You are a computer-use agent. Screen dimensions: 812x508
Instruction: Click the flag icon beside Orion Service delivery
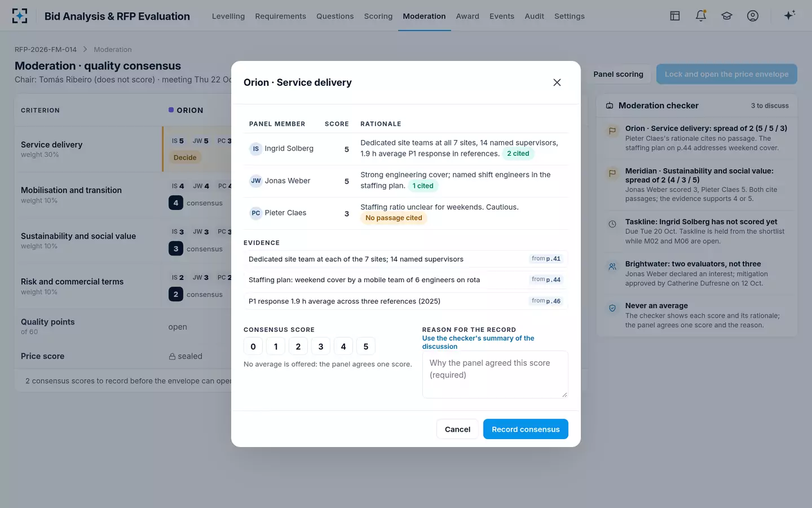click(x=612, y=131)
